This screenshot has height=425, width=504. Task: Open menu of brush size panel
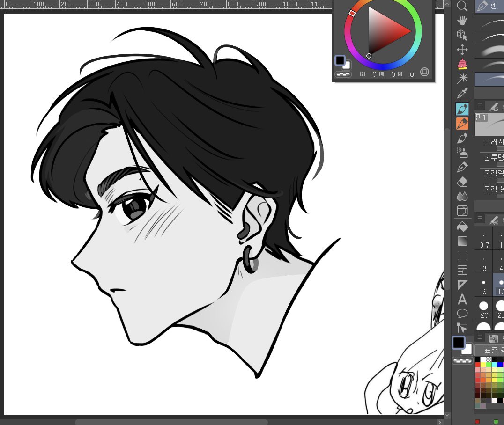point(480,219)
